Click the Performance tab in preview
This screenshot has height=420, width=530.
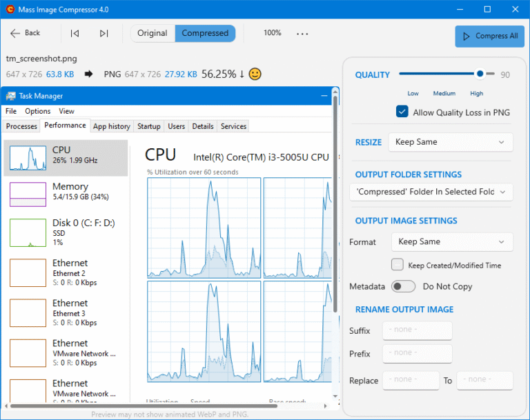pyautogui.click(x=65, y=126)
